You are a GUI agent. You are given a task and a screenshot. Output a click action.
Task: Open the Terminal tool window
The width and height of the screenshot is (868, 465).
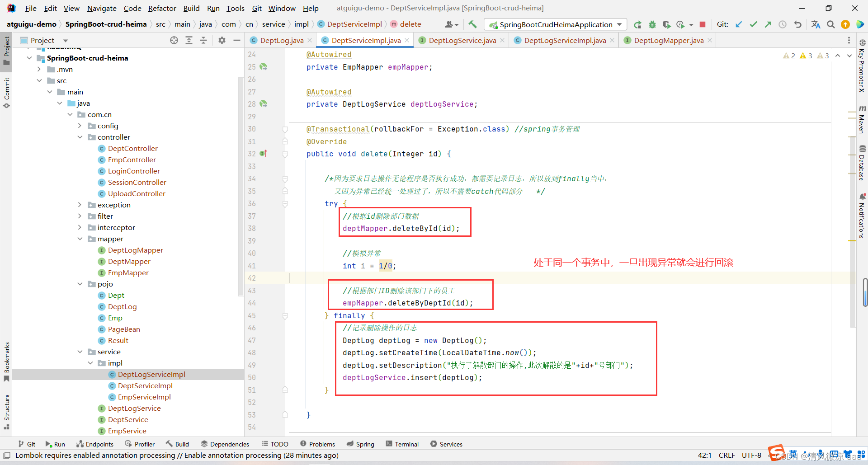[402, 444]
